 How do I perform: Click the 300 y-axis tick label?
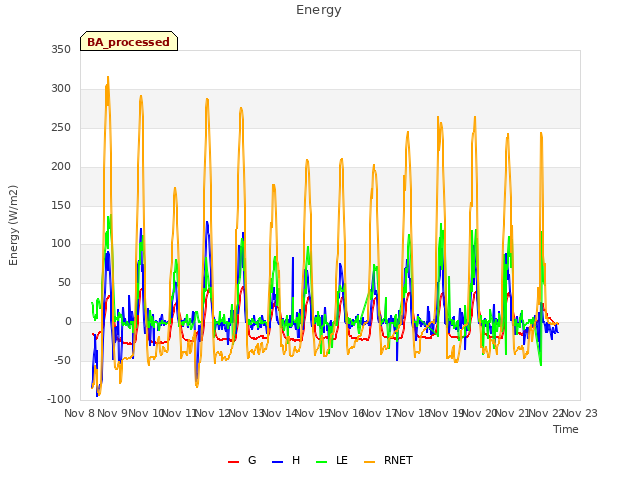(x=61, y=89)
